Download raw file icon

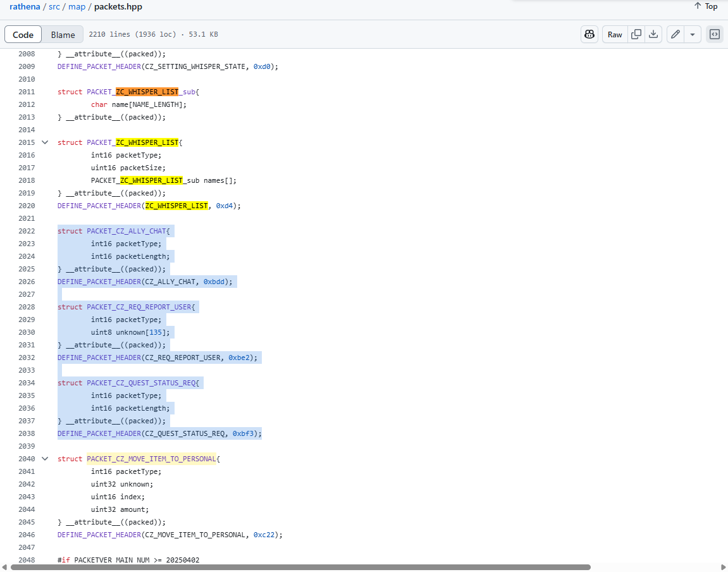(653, 34)
